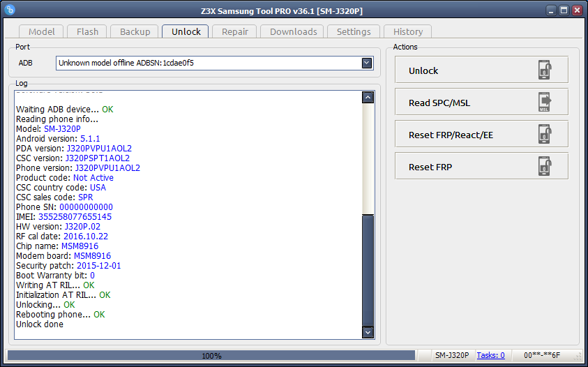Click RF cal date 2016.10.22 line

(x=62, y=236)
